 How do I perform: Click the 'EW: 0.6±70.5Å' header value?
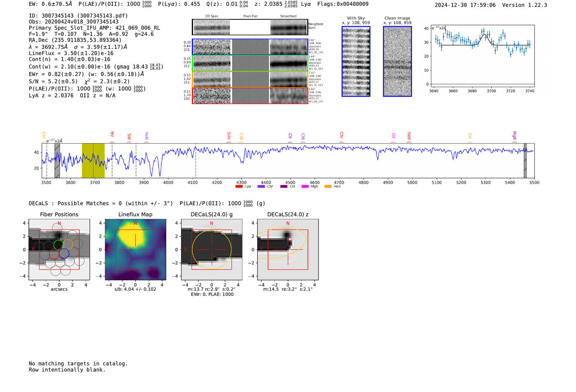point(50,4)
